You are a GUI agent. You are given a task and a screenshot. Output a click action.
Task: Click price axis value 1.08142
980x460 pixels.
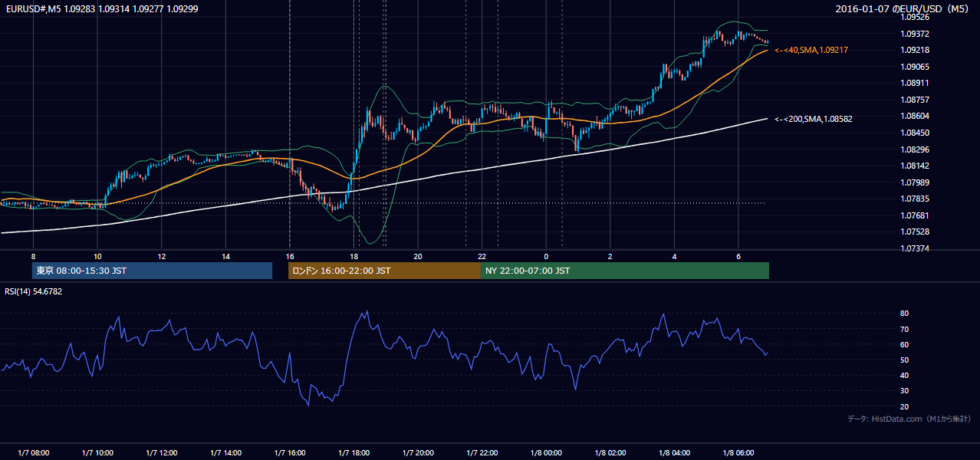(x=915, y=166)
